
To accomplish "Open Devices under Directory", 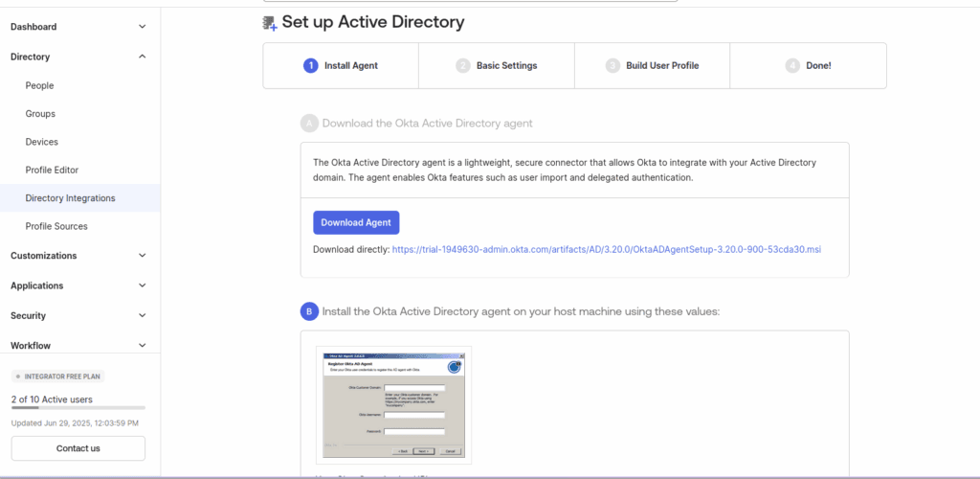I will pos(42,142).
